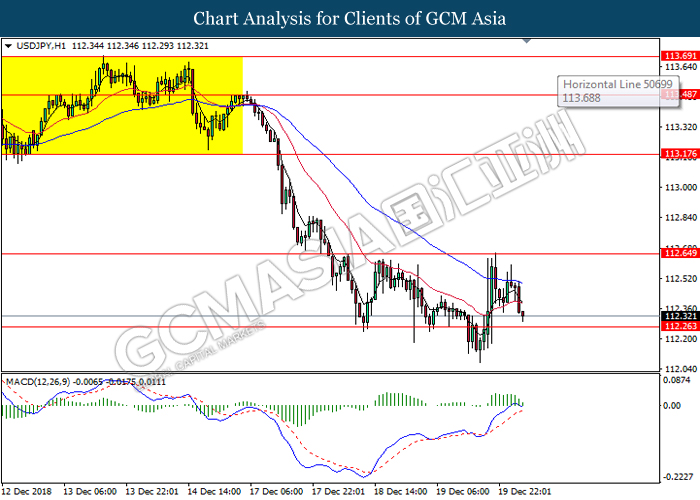Image resolution: width=700 pixels, height=500 pixels.
Task: Select the MACD(12,26,9) indicator label
Action: (x=38, y=382)
